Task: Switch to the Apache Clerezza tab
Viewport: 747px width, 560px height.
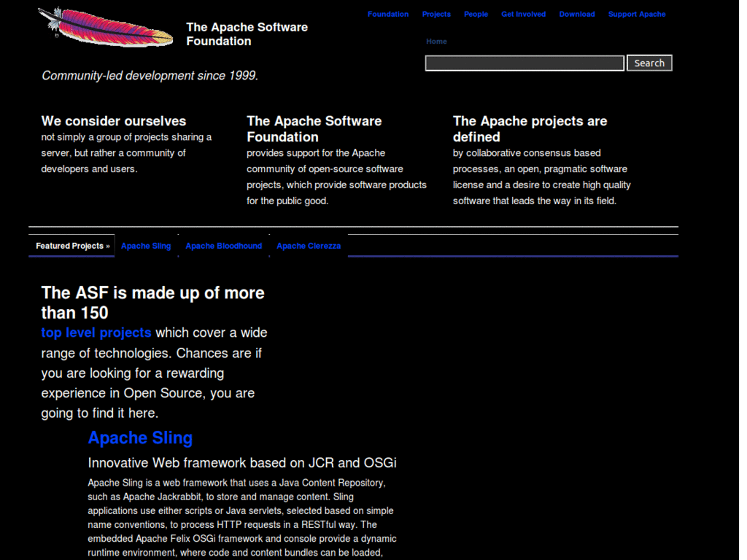Action: pos(309,246)
